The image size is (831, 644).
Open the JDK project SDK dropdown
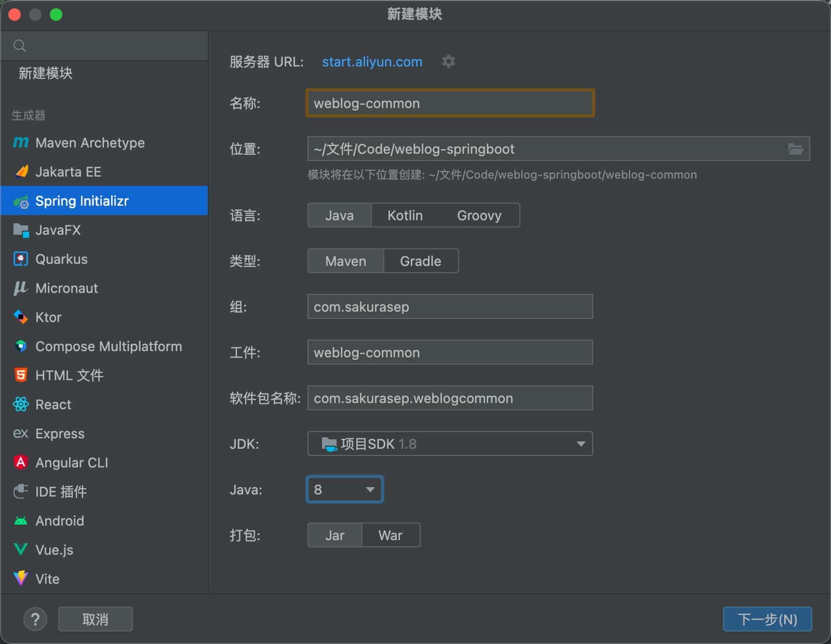(x=450, y=444)
